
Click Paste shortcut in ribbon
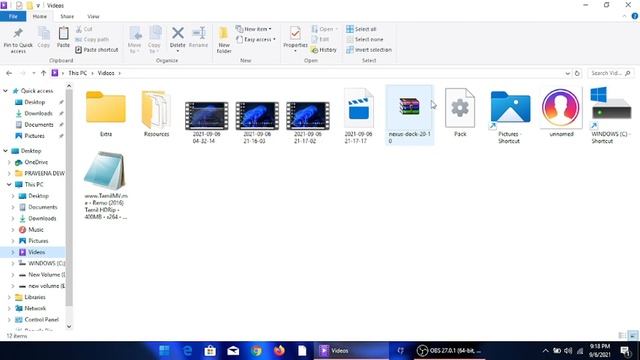tap(97, 50)
